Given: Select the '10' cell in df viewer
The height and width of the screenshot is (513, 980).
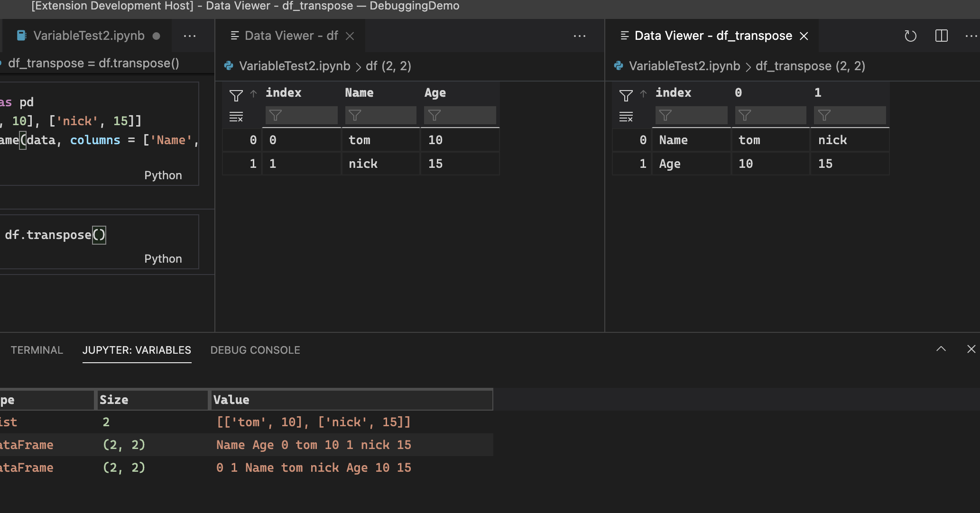Looking at the screenshot, I should (460, 140).
